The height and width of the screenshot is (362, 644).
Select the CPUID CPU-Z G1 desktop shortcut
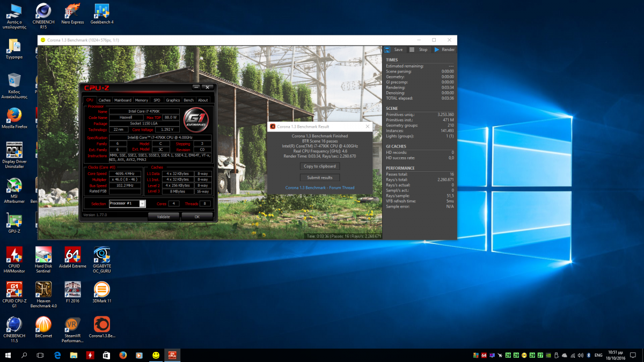[x=14, y=295]
